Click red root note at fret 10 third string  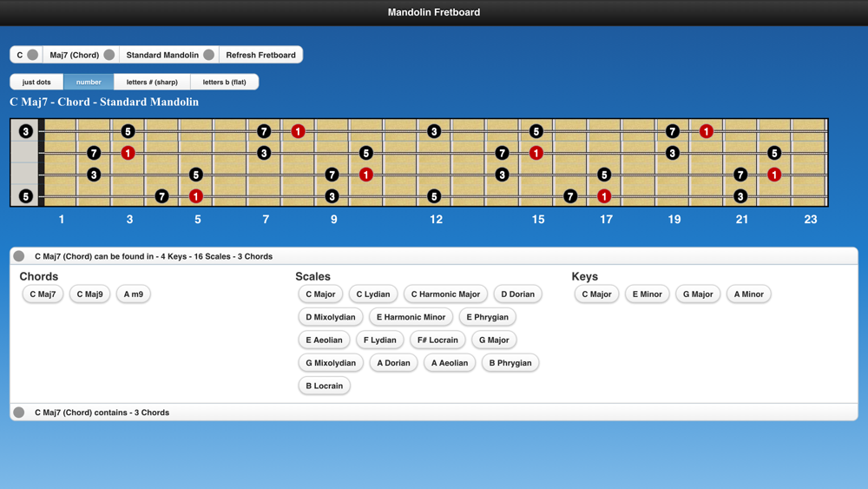coord(366,175)
